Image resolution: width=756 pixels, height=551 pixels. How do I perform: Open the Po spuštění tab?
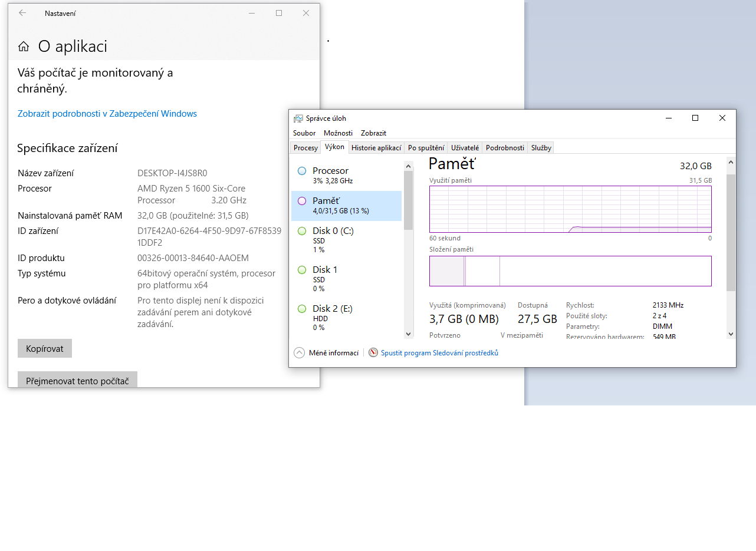click(x=426, y=148)
